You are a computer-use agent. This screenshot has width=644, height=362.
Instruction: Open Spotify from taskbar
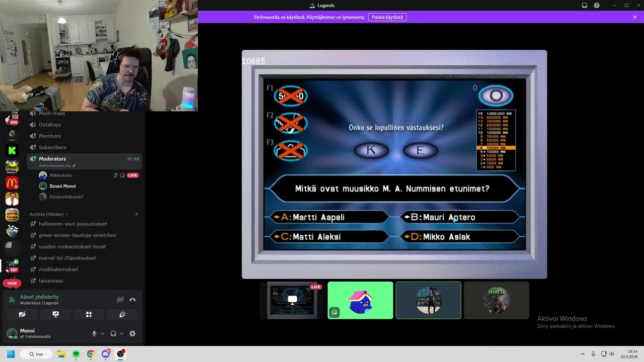click(x=76, y=354)
